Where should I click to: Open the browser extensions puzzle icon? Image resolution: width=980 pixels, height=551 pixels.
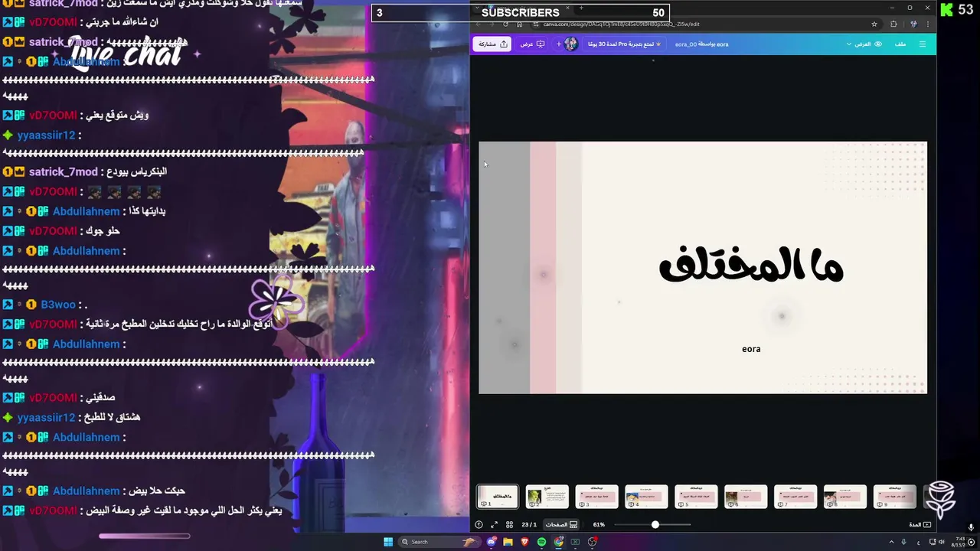tap(893, 24)
